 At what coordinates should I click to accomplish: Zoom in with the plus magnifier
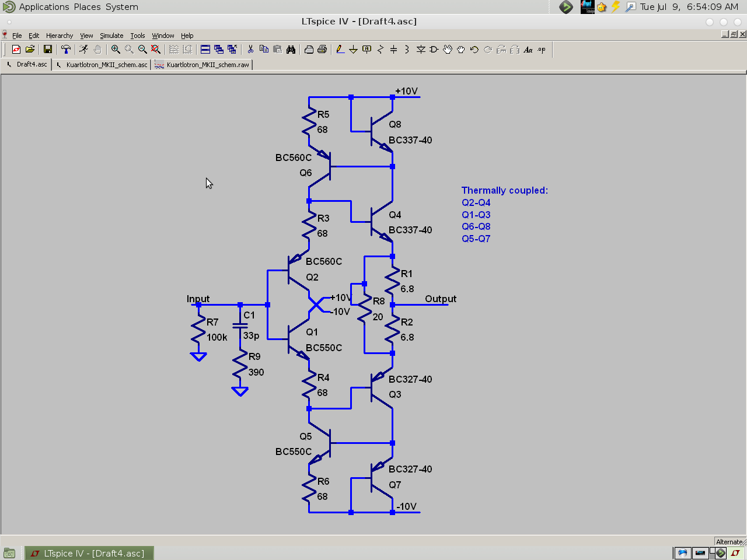116,50
